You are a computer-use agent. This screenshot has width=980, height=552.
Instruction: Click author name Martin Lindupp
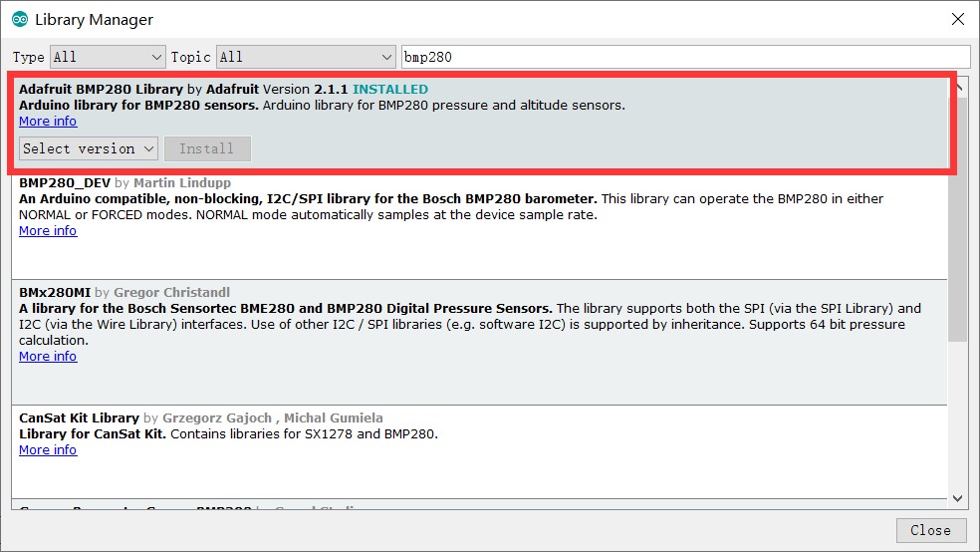(x=182, y=183)
